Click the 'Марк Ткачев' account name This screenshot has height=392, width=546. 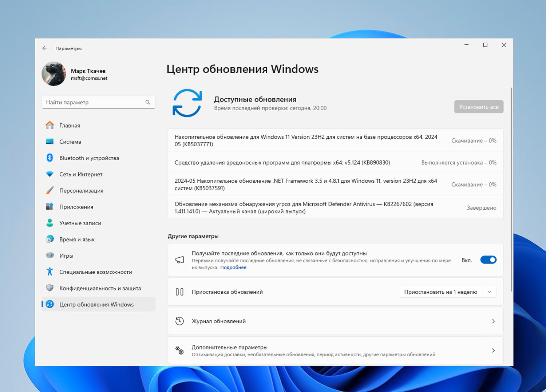[88, 71]
